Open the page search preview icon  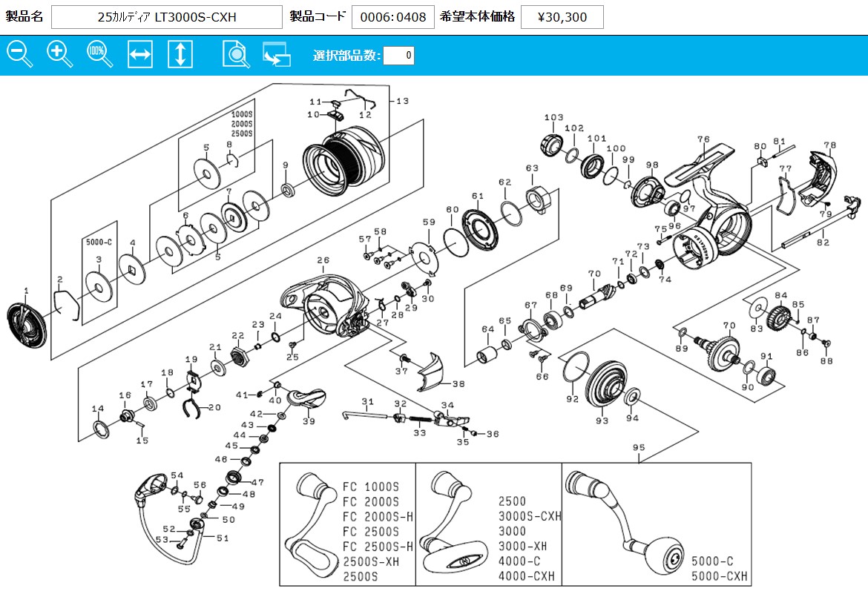[235, 54]
